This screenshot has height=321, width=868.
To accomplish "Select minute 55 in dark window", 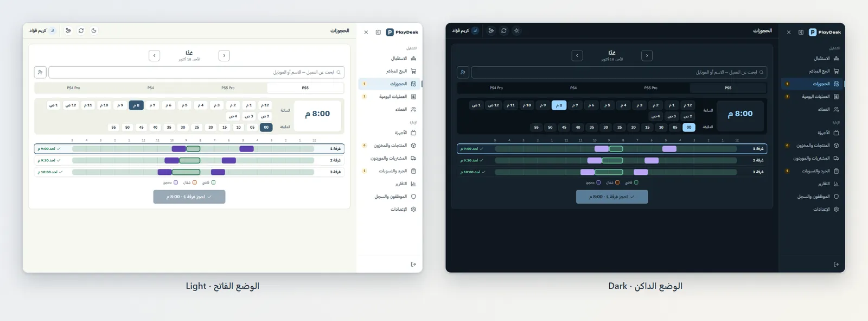I will 536,127.
